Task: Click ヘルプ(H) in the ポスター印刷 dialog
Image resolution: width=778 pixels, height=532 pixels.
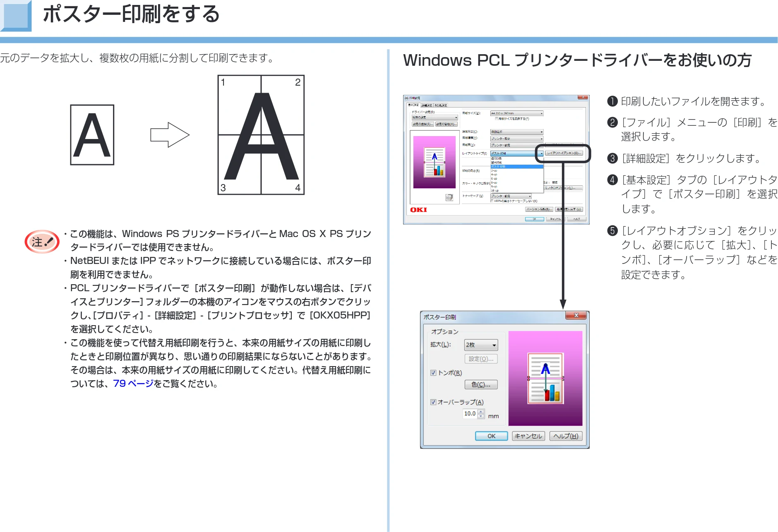Action: [x=566, y=436]
